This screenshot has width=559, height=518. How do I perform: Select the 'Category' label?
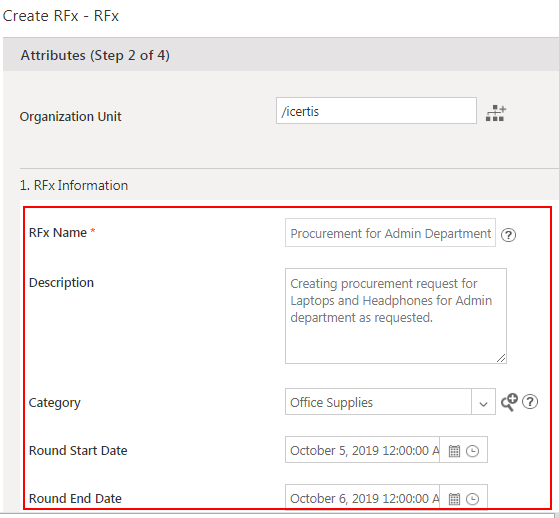click(55, 402)
